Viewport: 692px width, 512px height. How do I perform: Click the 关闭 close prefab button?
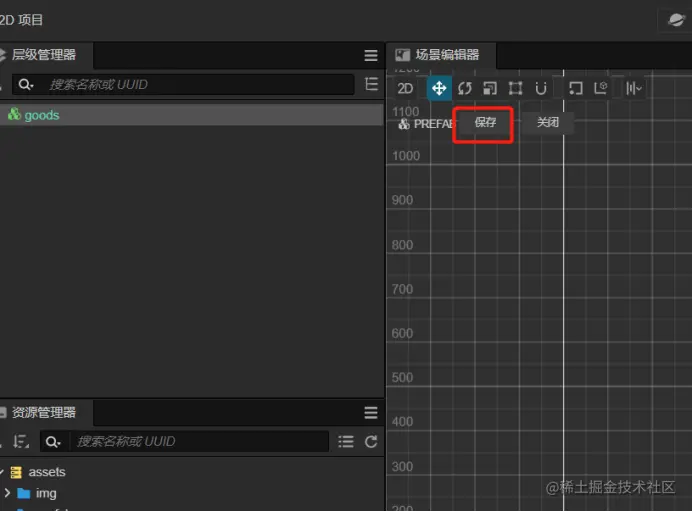click(x=548, y=123)
